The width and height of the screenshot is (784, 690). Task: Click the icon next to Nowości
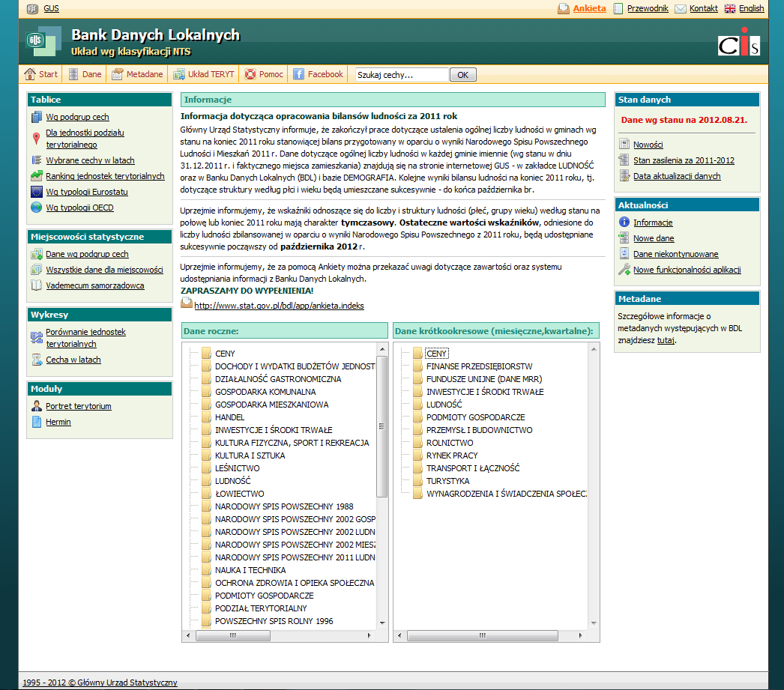click(x=624, y=145)
